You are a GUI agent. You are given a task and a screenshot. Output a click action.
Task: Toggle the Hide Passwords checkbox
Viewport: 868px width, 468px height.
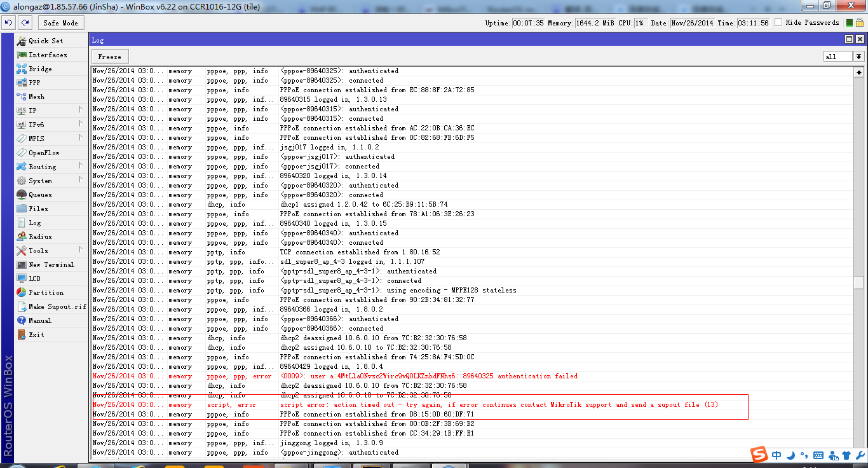pyautogui.click(x=780, y=22)
